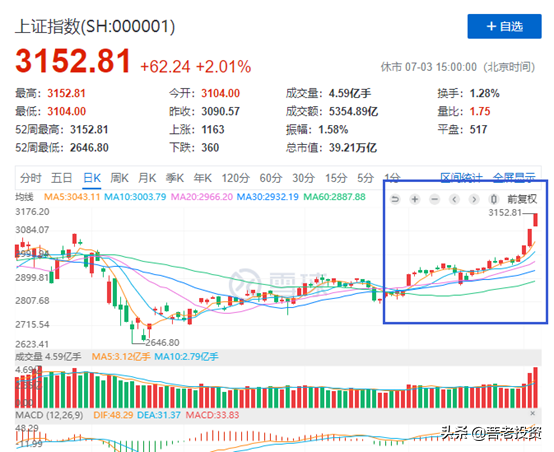Screen dimensions: 554x452
Task: Click the MA60:2887.88 moving average label
Action: pyautogui.click(x=334, y=197)
